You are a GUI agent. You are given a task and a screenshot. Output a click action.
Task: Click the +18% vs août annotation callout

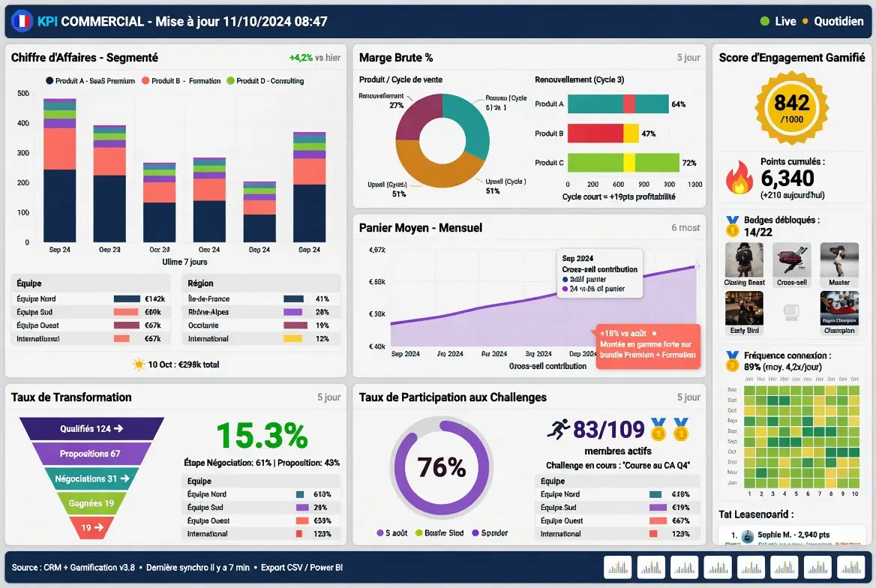pyautogui.click(x=647, y=346)
